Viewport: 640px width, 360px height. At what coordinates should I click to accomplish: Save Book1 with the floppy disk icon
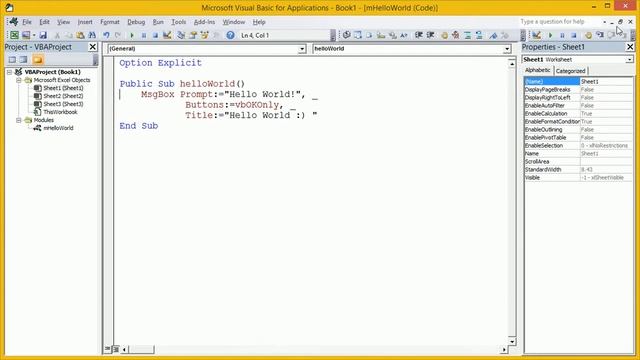coord(43,35)
